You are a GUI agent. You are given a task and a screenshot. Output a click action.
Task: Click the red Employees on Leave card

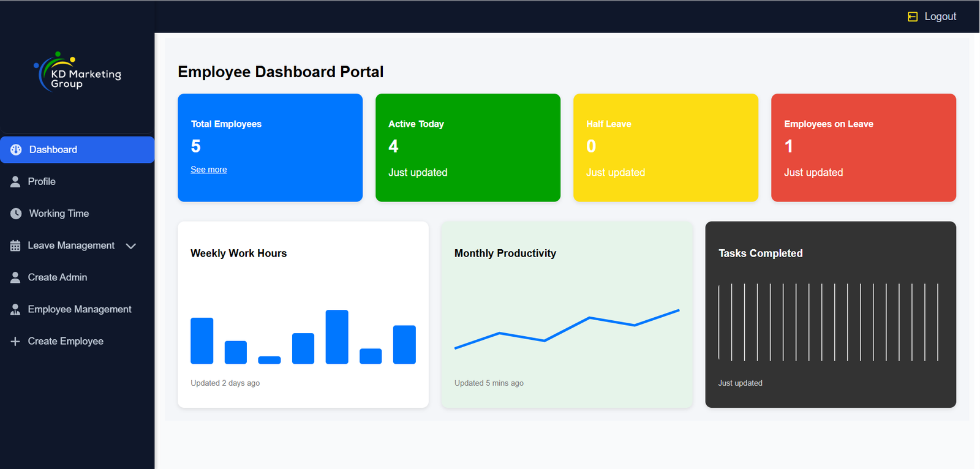[x=864, y=148]
